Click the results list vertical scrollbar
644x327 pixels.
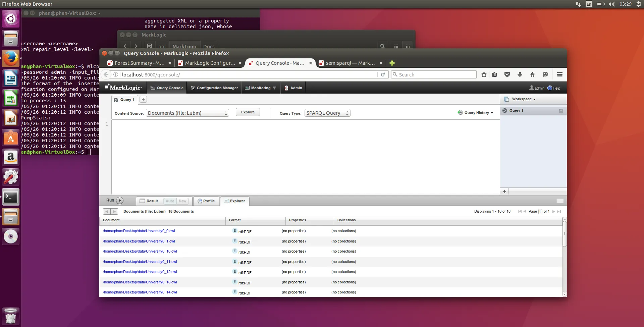(x=565, y=233)
